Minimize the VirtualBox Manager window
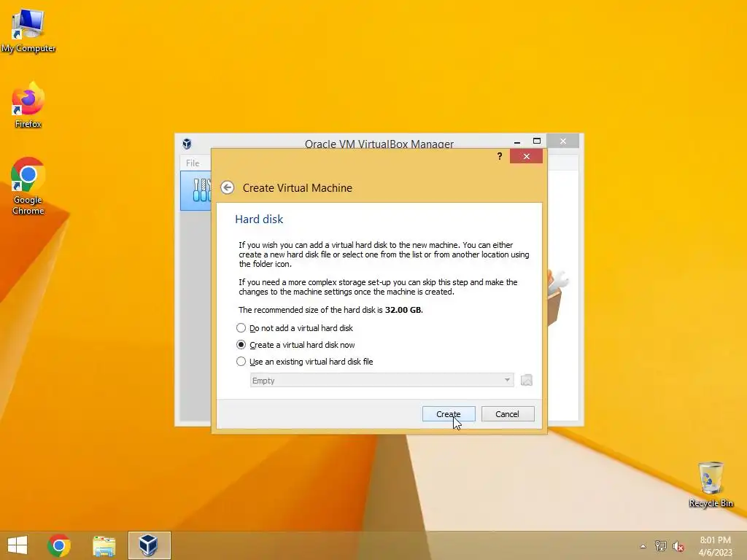 coord(517,141)
